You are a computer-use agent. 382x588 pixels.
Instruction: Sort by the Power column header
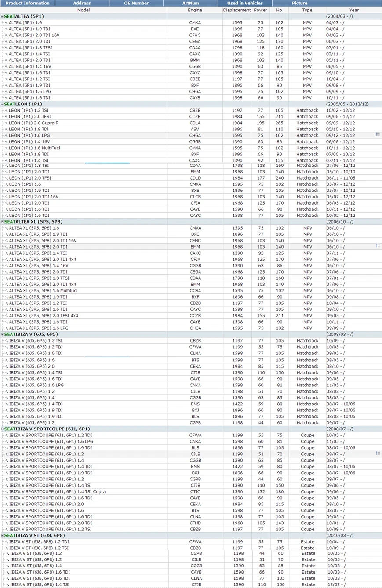point(261,10)
